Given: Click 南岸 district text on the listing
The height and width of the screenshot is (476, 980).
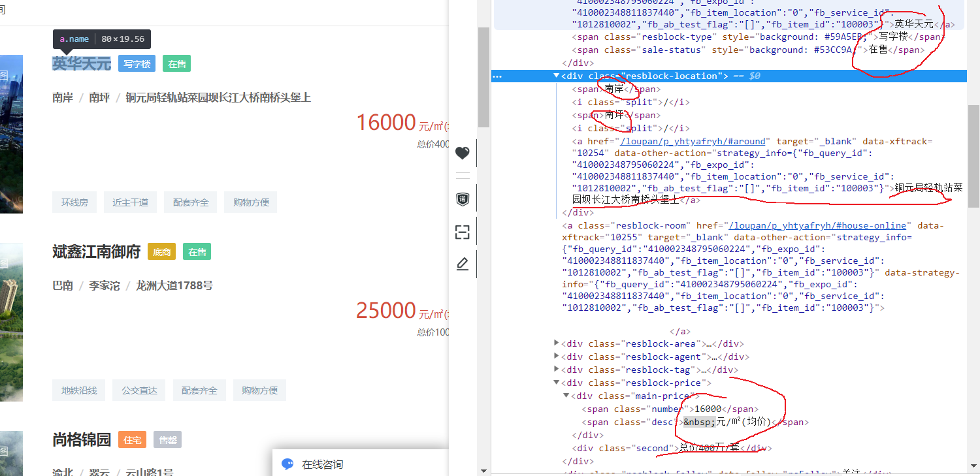Looking at the screenshot, I should pos(63,98).
